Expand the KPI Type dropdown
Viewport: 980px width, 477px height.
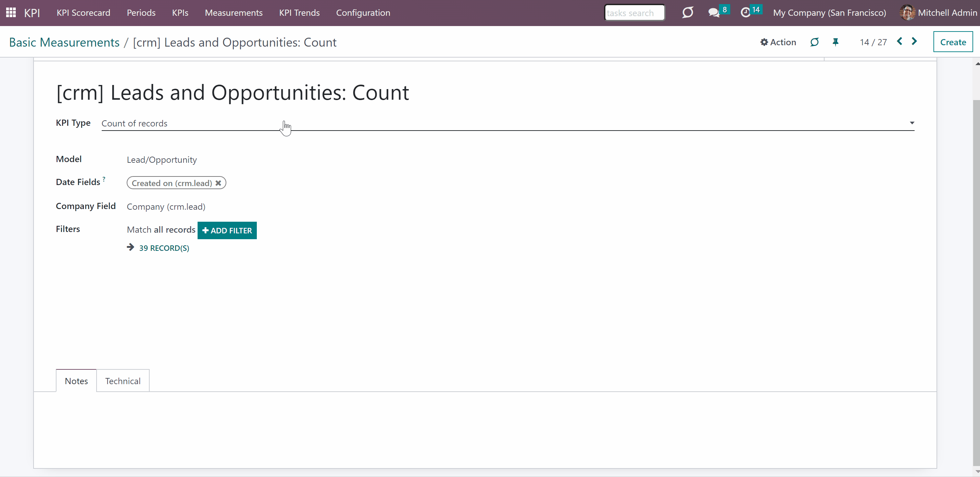[507, 123]
